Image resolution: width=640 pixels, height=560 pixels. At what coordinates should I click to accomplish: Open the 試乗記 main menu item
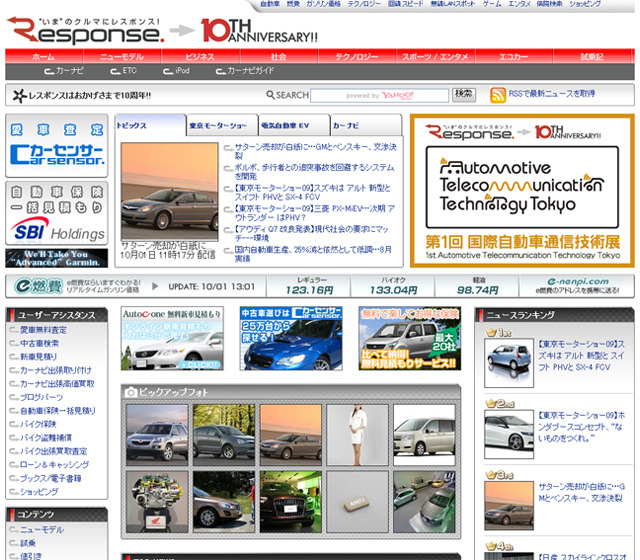(593, 56)
